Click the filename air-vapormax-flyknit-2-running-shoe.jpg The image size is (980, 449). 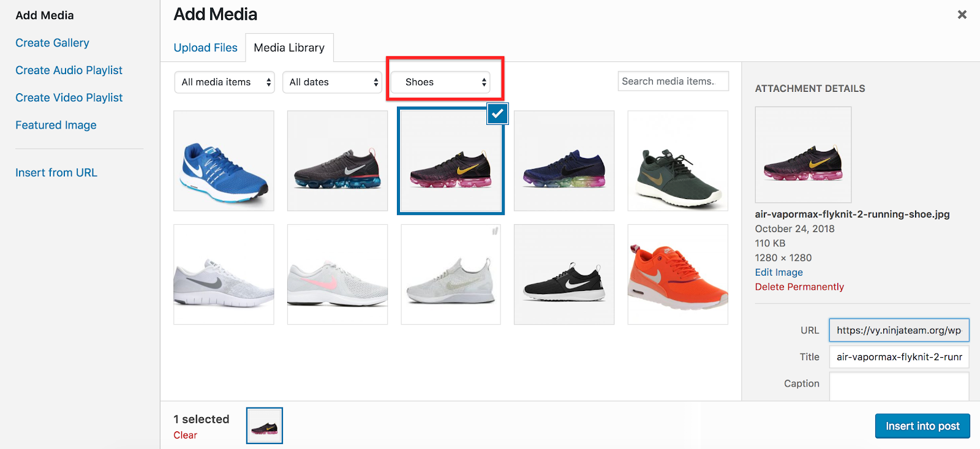coord(852,214)
